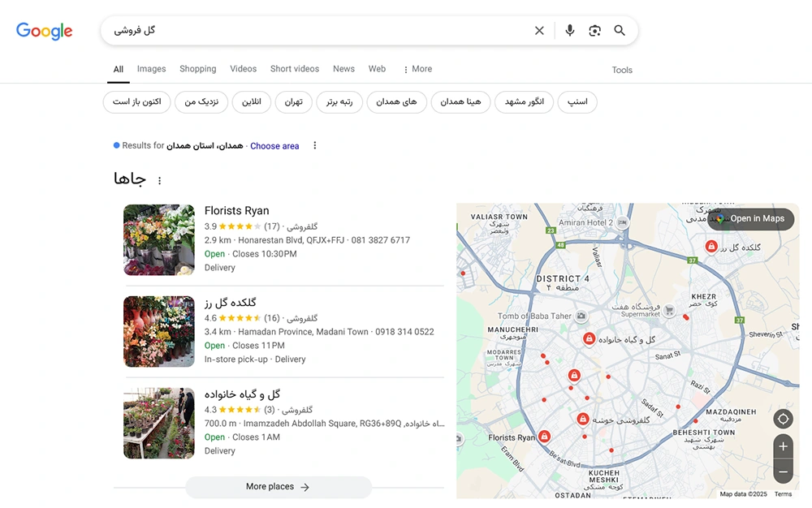
Task: Select the All tab
Action: 118,69
